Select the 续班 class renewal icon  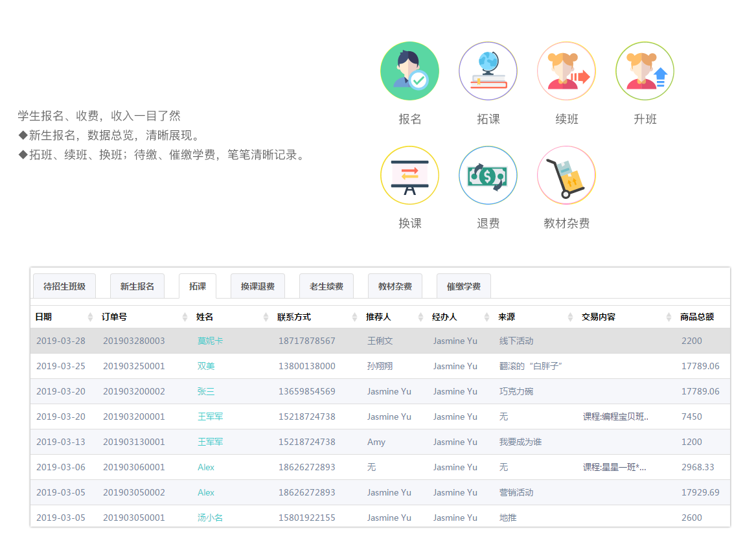[x=566, y=71]
